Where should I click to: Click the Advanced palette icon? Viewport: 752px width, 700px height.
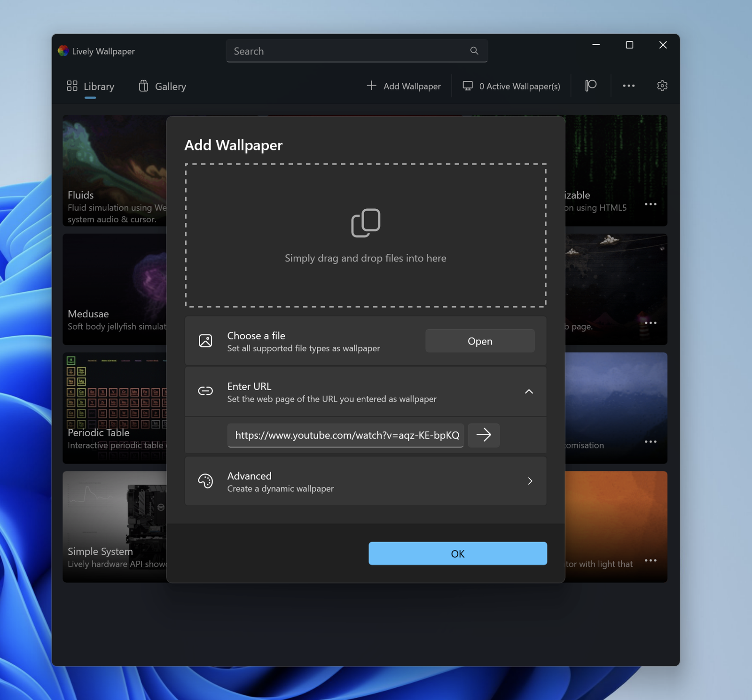[x=205, y=481]
